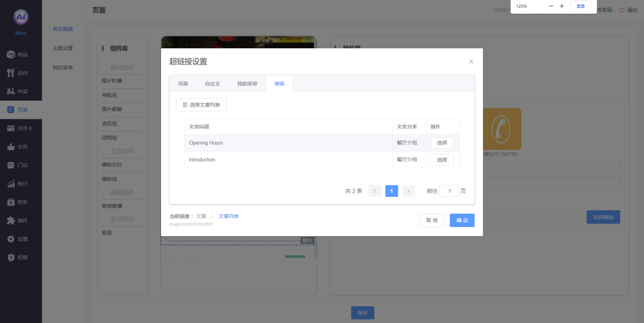
Task: Click the 统计 chart icon
Action: 11,184
